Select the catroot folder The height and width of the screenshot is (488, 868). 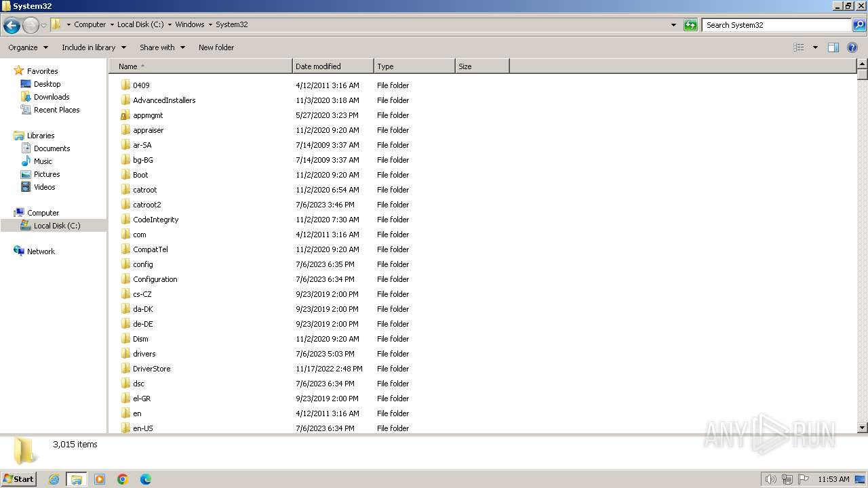click(x=144, y=190)
